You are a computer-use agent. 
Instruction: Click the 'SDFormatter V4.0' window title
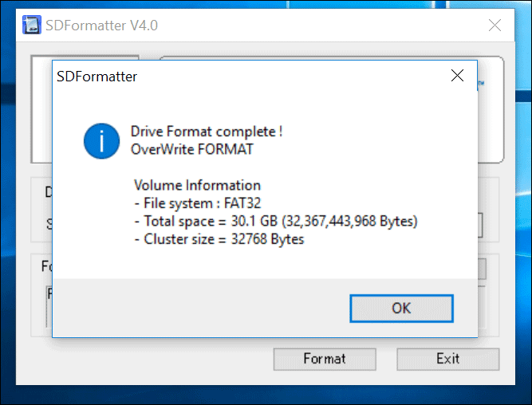[x=101, y=26]
